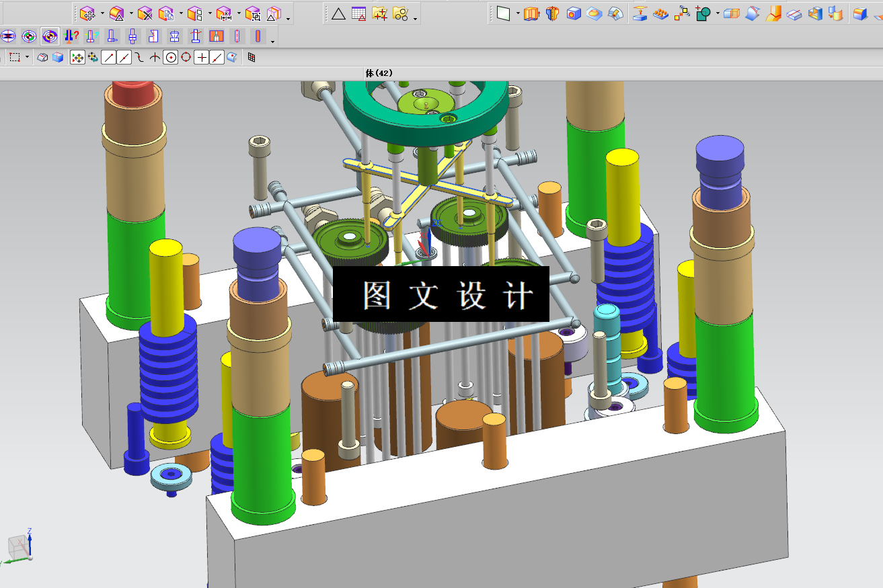The image size is (883, 588).
Task: Click the red and yellow linked squares icon
Action: 682,13
